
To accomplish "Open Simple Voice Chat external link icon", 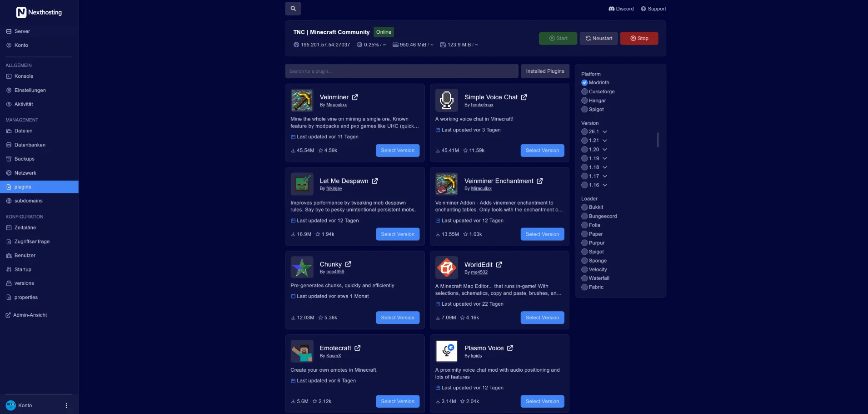I will (524, 97).
